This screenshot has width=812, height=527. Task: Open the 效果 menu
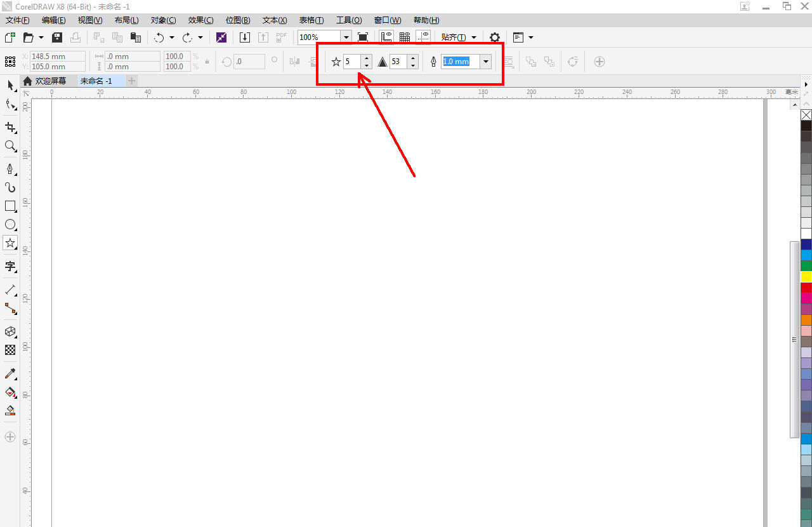[201, 20]
